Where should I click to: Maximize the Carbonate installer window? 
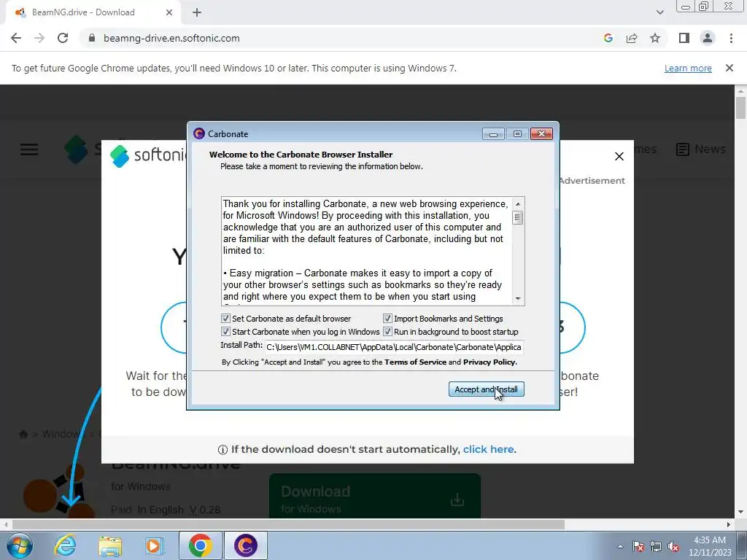pyautogui.click(x=517, y=134)
